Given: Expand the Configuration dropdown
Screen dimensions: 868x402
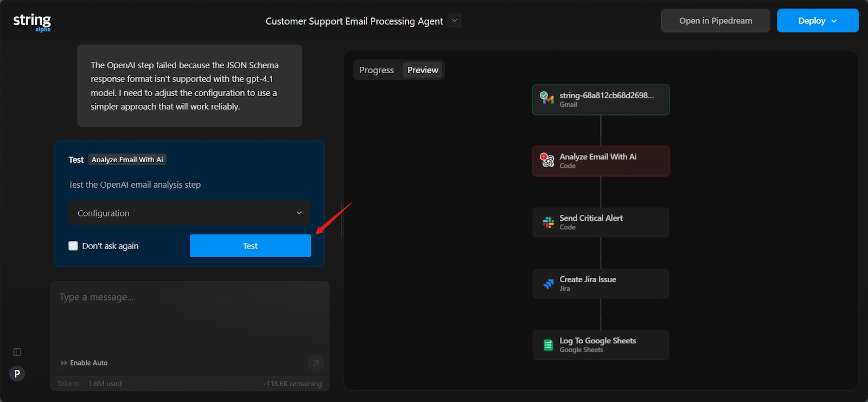Looking at the screenshot, I should tap(189, 213).
